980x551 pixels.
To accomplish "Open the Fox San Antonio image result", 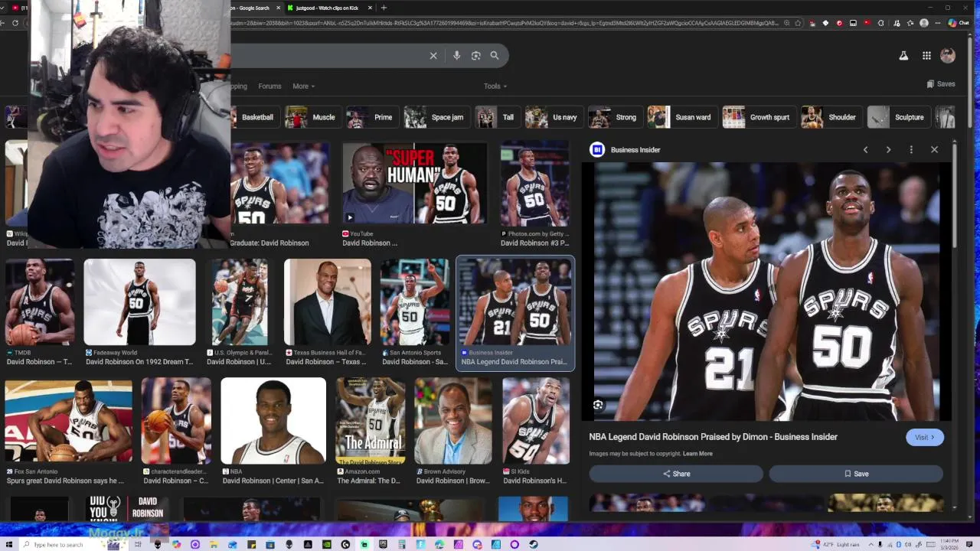I will [x=68, y=421].
